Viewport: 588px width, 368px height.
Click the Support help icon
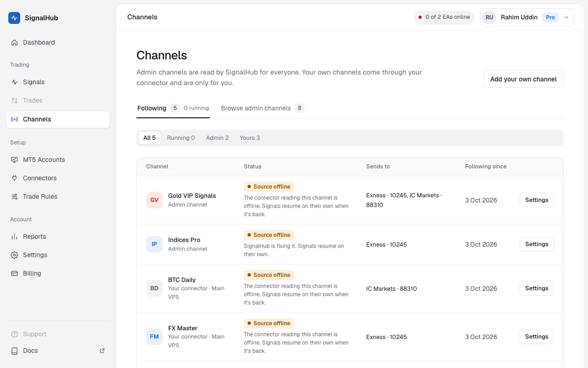coord(14,334)
